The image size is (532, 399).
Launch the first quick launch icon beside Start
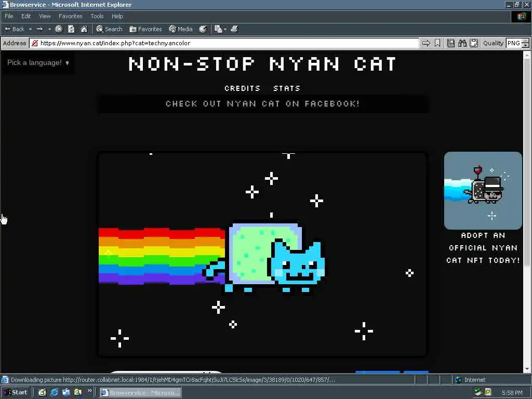(42, 393)
